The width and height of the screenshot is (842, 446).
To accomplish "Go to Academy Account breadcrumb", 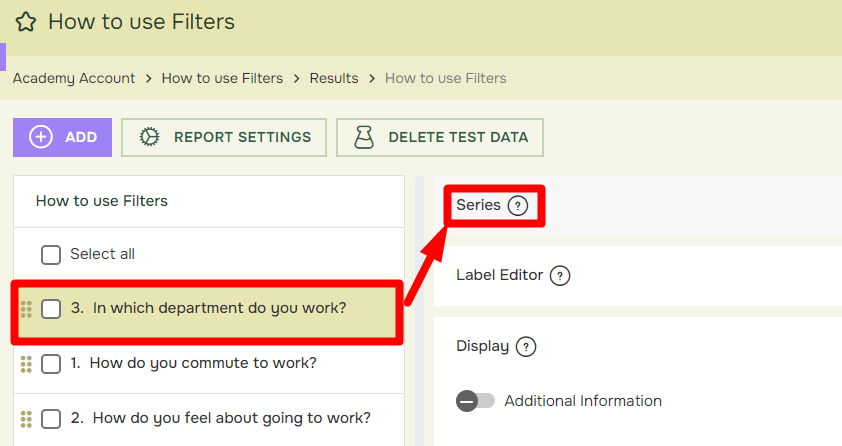I will pos(74,78).
